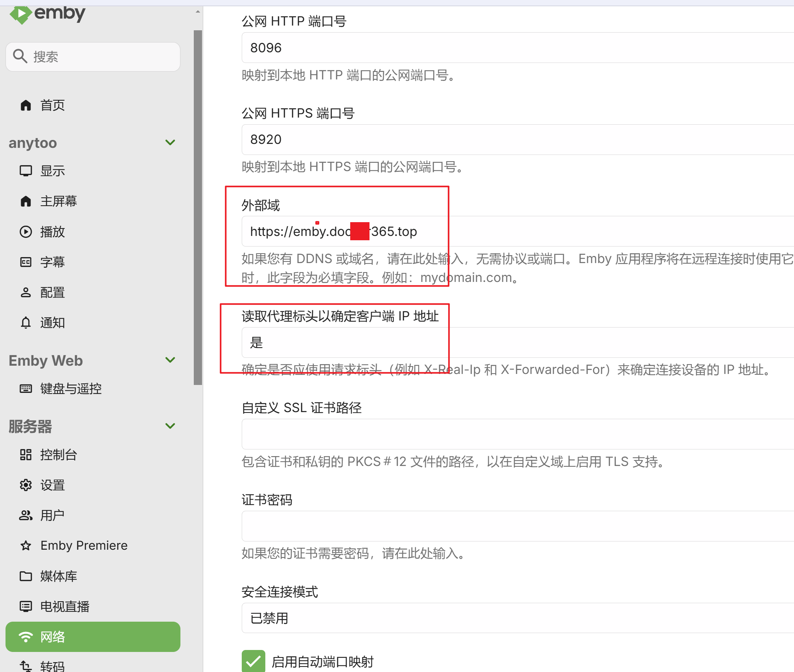Toggle the 启用自动端口映射 checkbox
794x672 pixels.
pyautogui.click(x=253, y=661)
